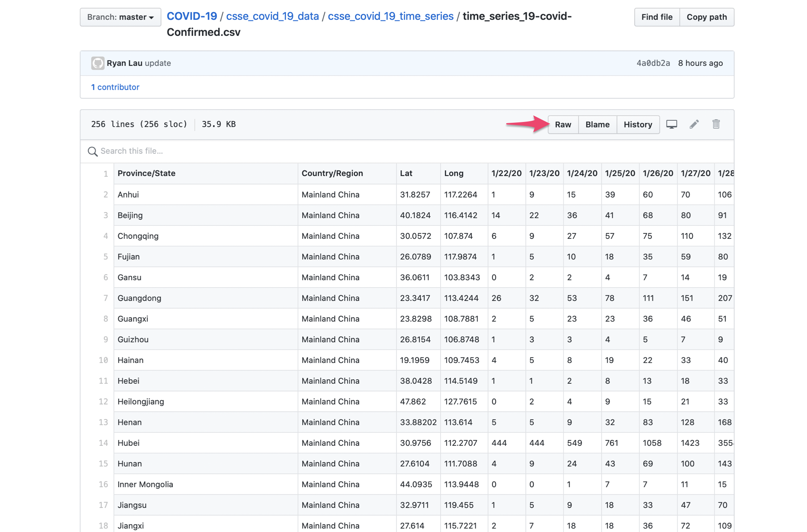Select the Chongqing province cell
The height and width of the screenshot is (532, 807).
206,236
